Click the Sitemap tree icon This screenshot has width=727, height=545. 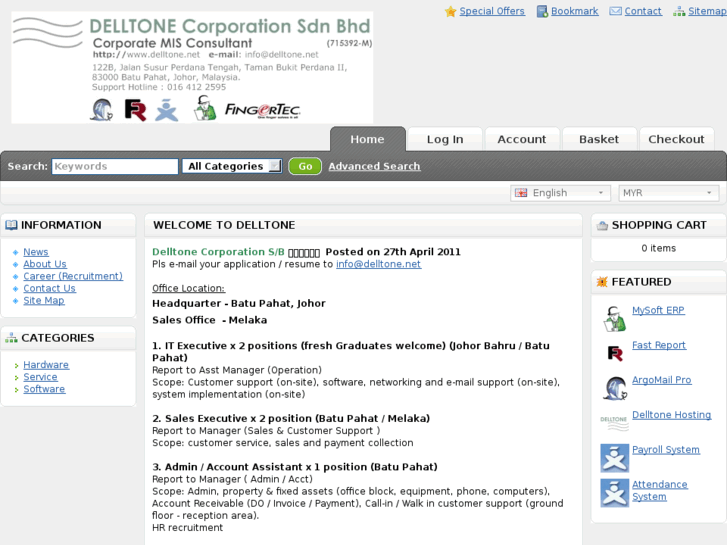pos(679,12)
